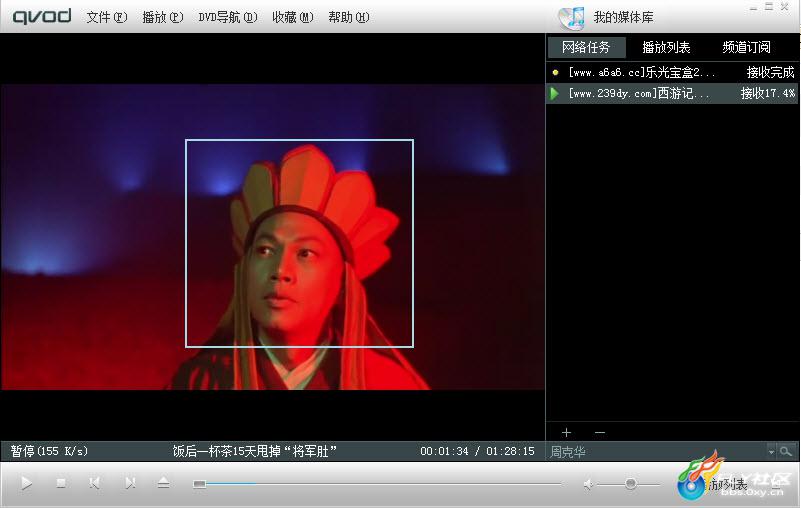Maximize the qvod window
The image size is (801, 508).
tap(769, 7)
